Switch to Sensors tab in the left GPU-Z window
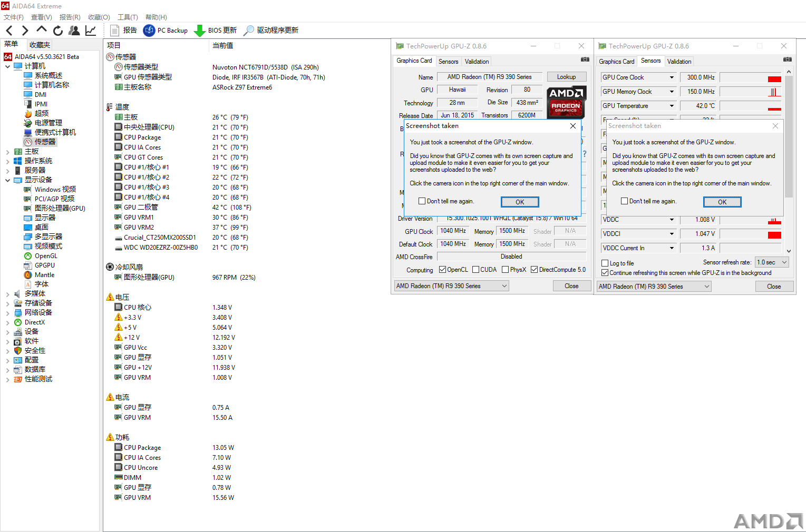 click(449, 62)
